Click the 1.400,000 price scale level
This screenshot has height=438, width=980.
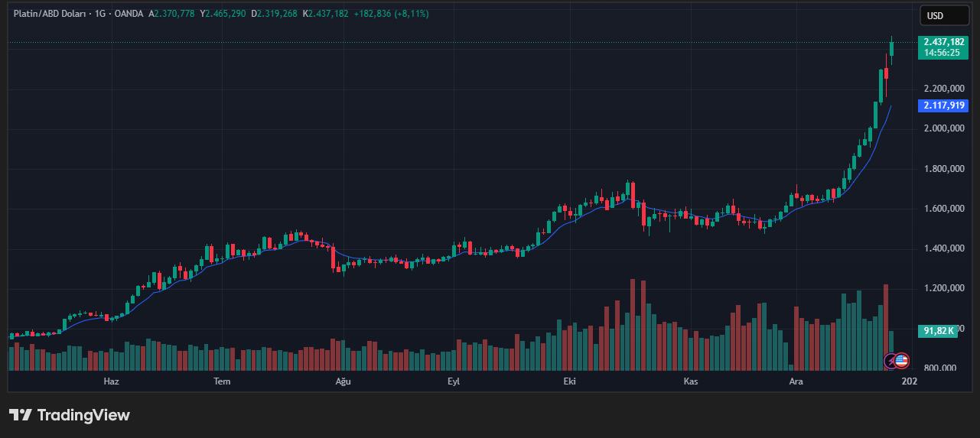944,248
